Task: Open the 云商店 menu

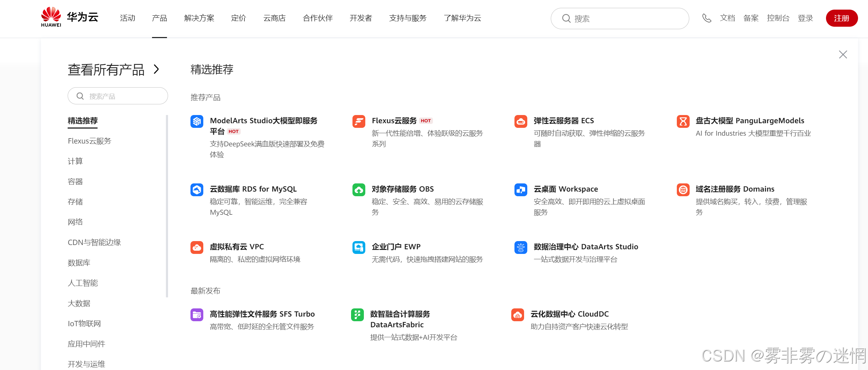Action: click(x=274, y=18)
